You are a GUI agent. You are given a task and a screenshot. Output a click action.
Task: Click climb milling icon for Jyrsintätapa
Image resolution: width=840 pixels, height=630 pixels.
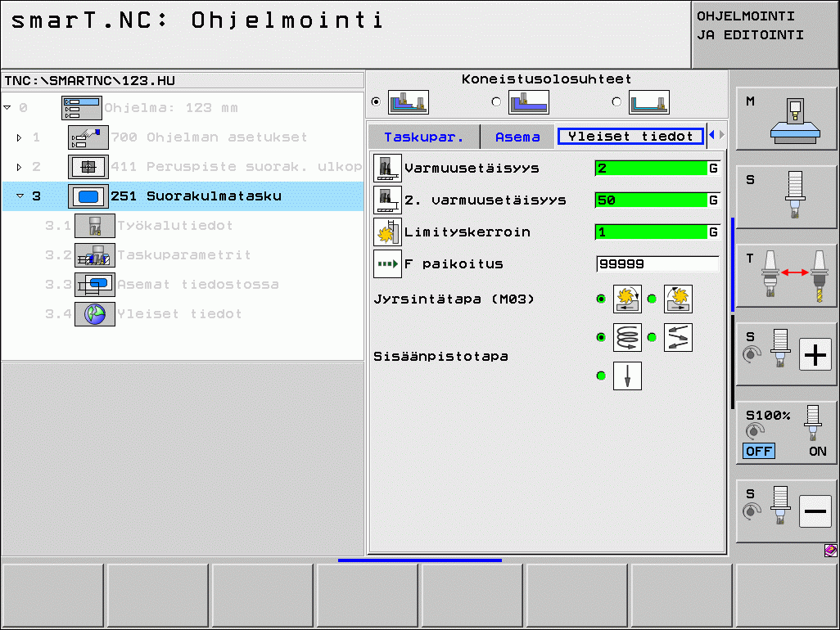click(627, 299)
